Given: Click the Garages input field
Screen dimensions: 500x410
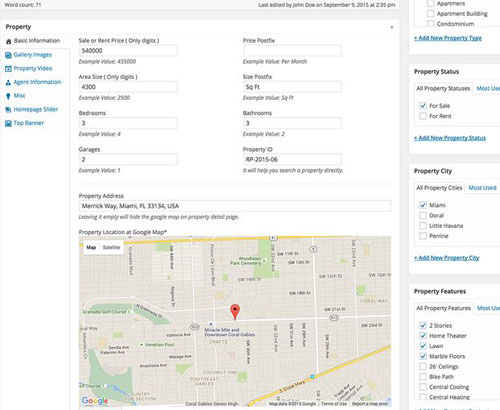Looking at the screenshot, I should click(x=128, y=159).
